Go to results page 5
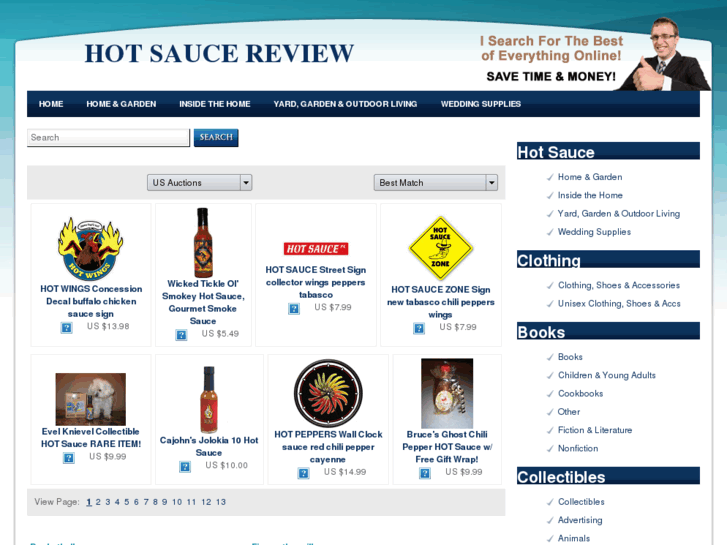This screenshot has height=545, width=727. click(127, 502)
